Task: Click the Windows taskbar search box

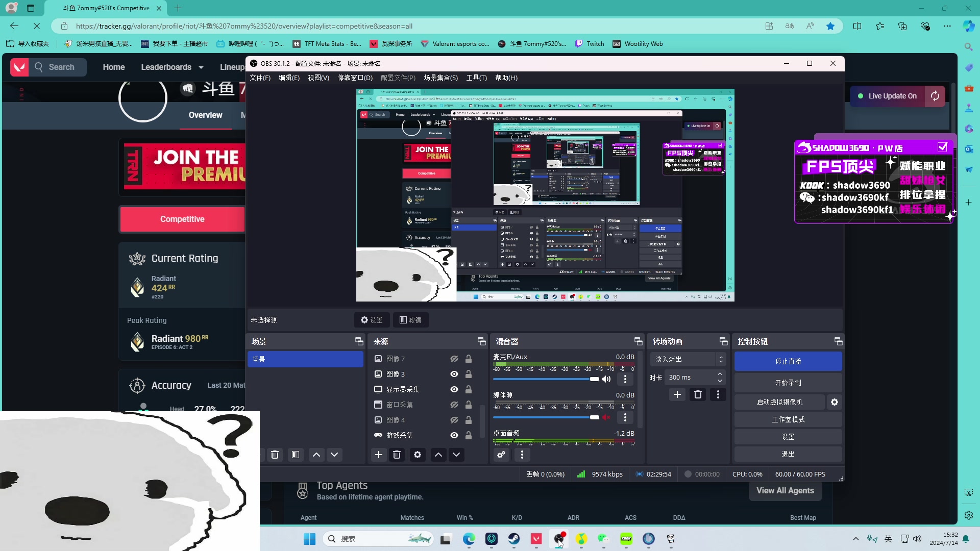Action: pyautogui.click(x=378, y=539)
